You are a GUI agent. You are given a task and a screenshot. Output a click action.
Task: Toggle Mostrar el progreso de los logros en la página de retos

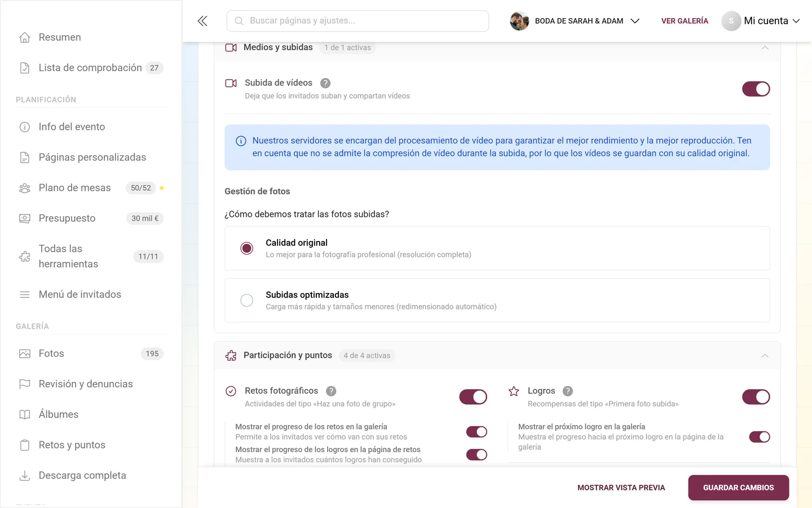(x=477, y=454)
